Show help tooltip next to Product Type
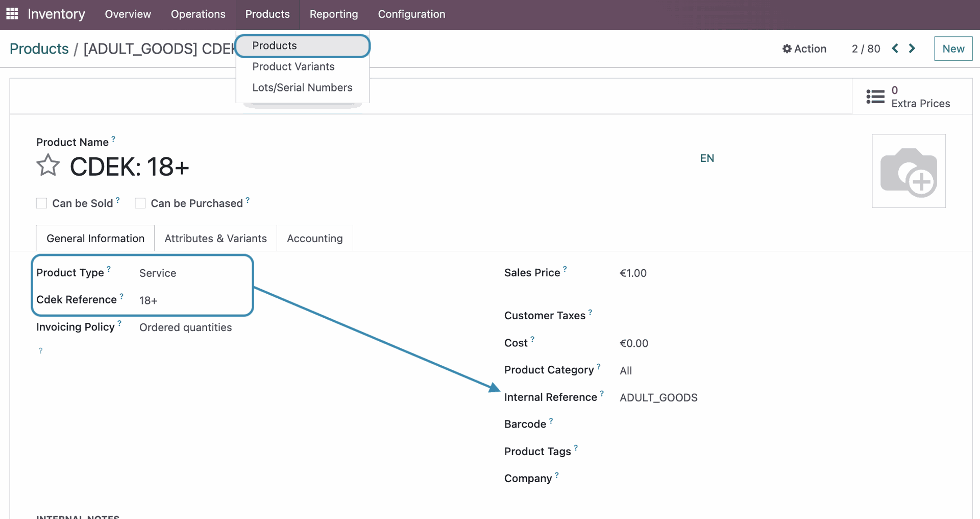Screen dimensions: 980x519 (109, 269)
